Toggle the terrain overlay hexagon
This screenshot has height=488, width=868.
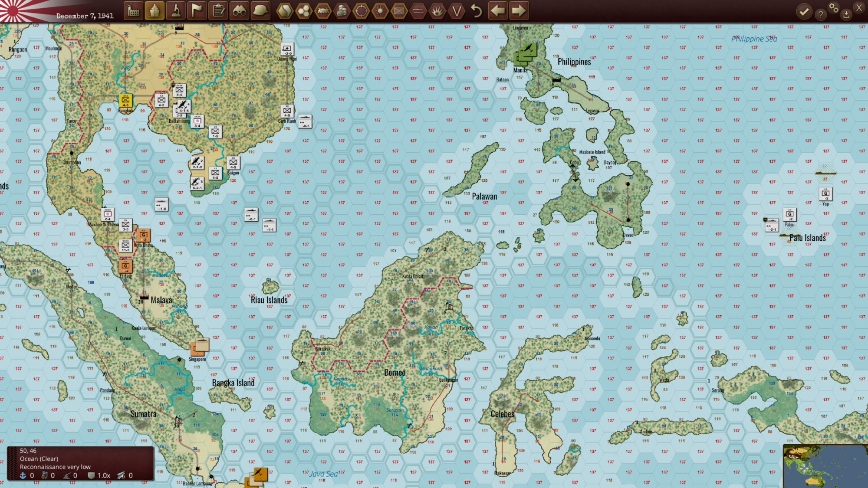(285, 11)
